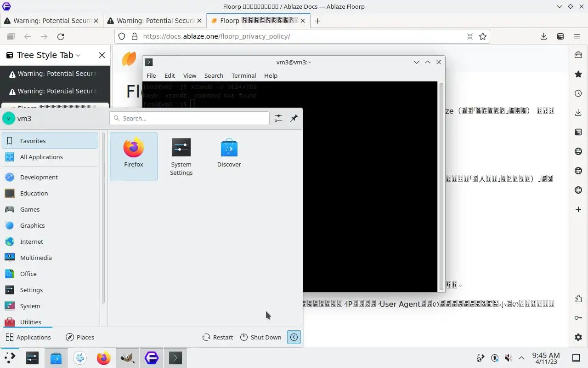Viewport: 588px width, 368px height.
Task: Switch to Floorp browser in taskbar
Action: 152,358
